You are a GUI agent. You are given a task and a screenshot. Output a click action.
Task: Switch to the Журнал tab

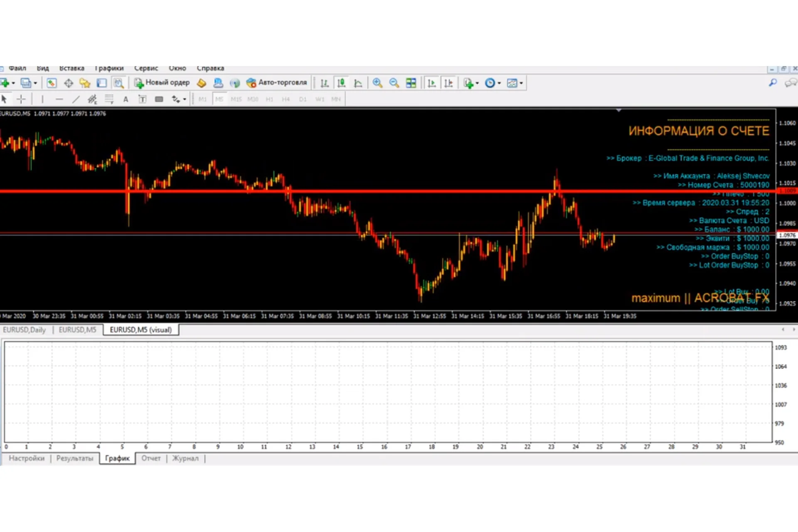click(x=185, y=458)
